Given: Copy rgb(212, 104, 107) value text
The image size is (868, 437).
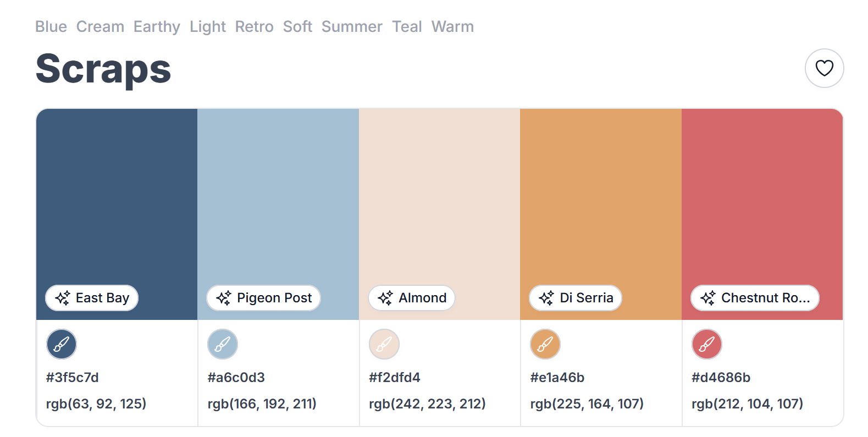Looking at the screenshot, I should tap(747, 404).
